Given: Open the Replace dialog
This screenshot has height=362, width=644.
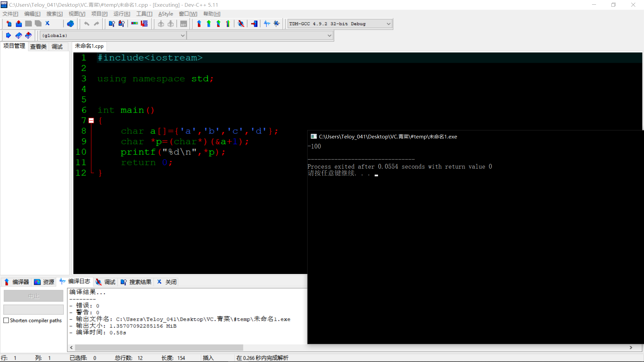Looking at the screenshot, I should click(121, 24).
